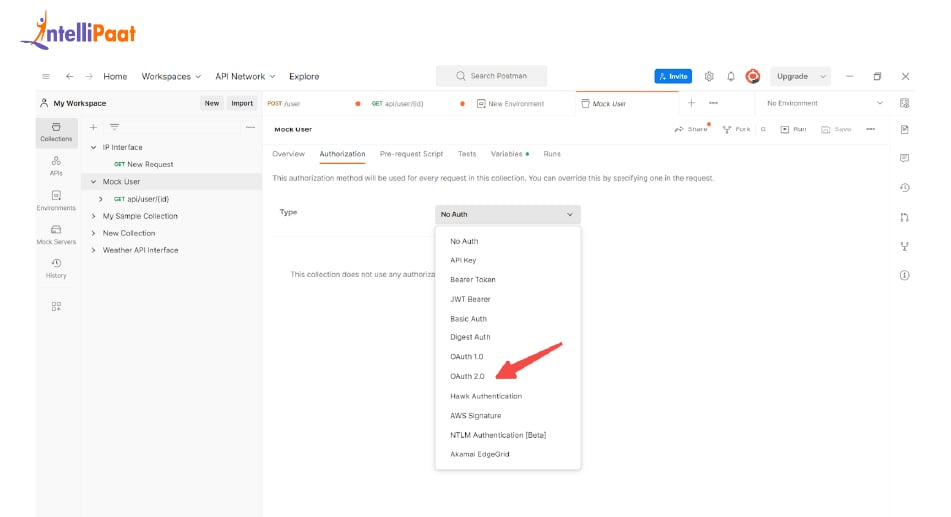This screenshot has width=951, height=517.
Task: Open the Upgrade dropdown arrow
Action: click(822, 76)
